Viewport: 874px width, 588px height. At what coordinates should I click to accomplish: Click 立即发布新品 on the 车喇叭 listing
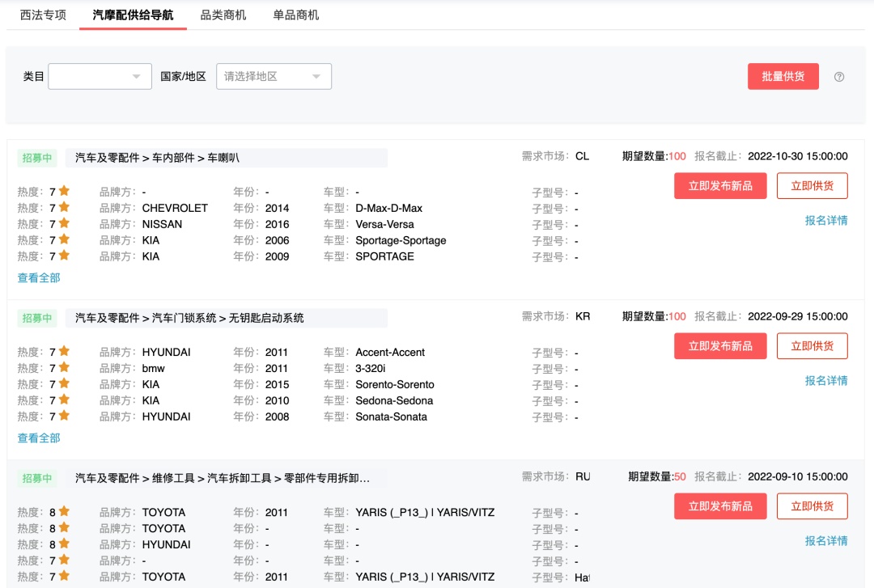coord(720,185)
